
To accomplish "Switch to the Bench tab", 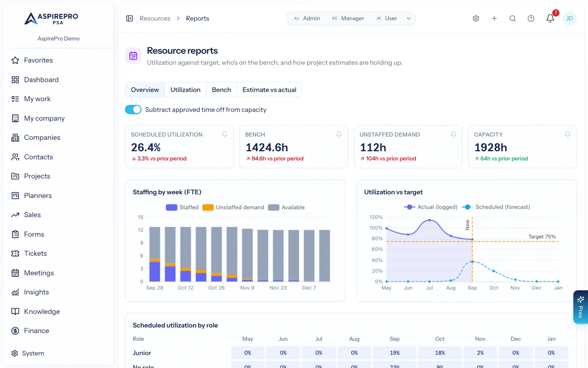I will (x=222, y=90).
